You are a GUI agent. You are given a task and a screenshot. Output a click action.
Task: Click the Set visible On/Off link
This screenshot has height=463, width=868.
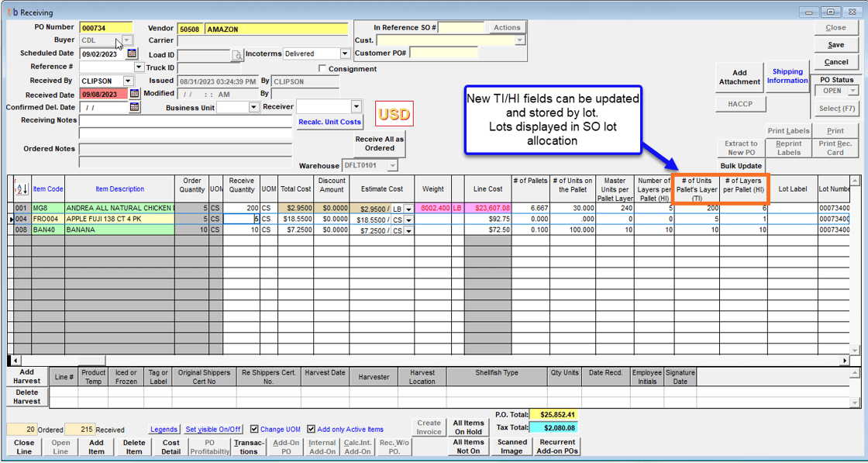pos(213,430)
